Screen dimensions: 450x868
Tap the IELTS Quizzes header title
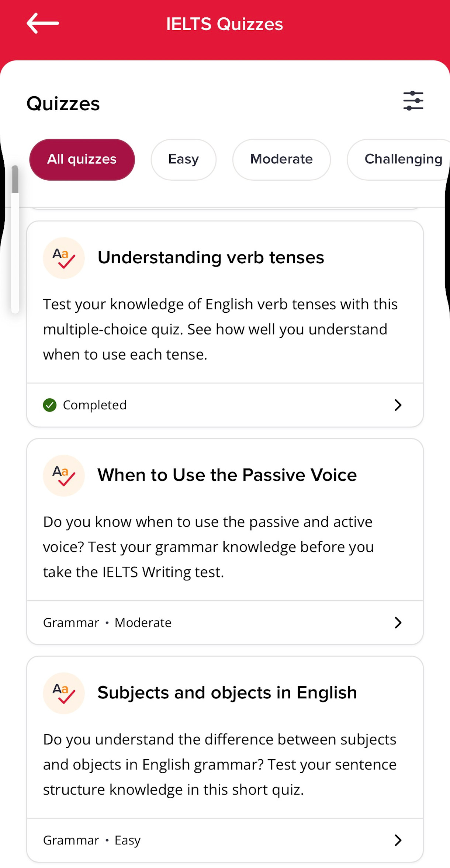[x=224, y=23]
